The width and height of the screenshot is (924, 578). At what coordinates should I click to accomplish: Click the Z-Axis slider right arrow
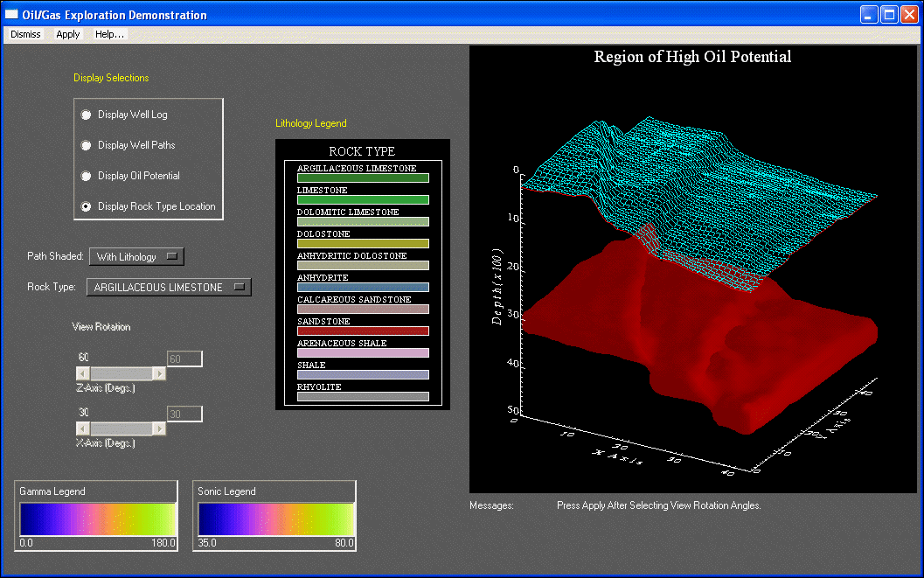(x=159, y=373)
